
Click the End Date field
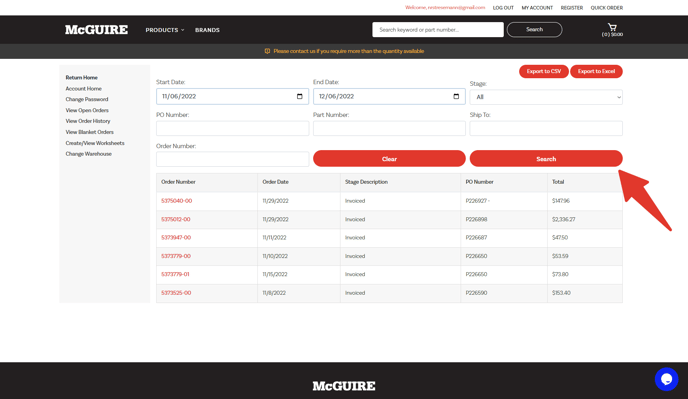point(389,97)
